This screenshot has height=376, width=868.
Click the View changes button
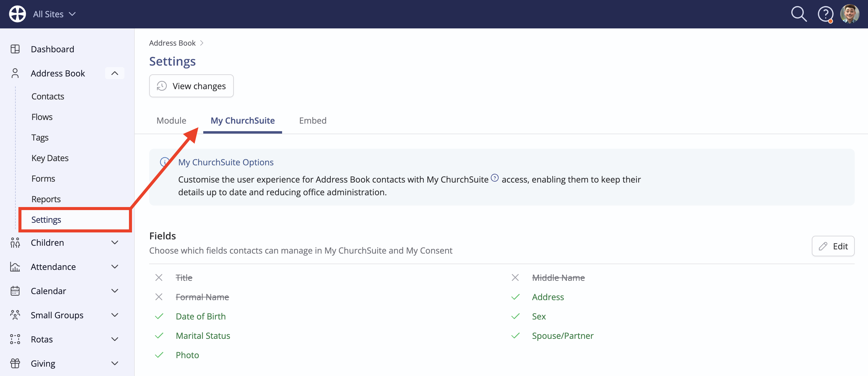point(191,86)
